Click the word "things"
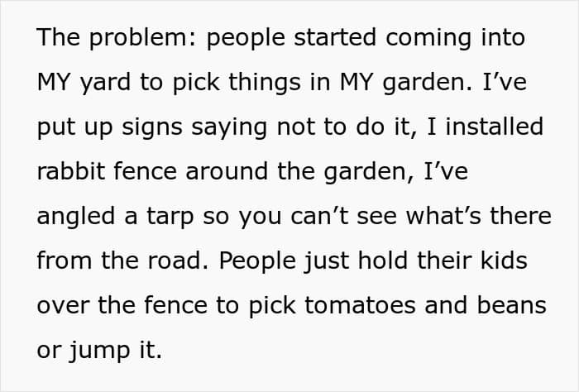The height and width of the screenshot is (392, 579). click(265, 83)
